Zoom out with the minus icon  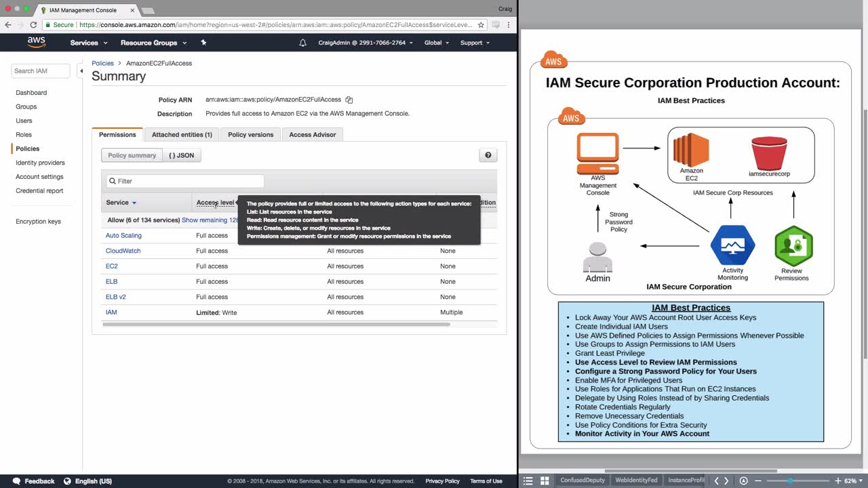[758, 481]
